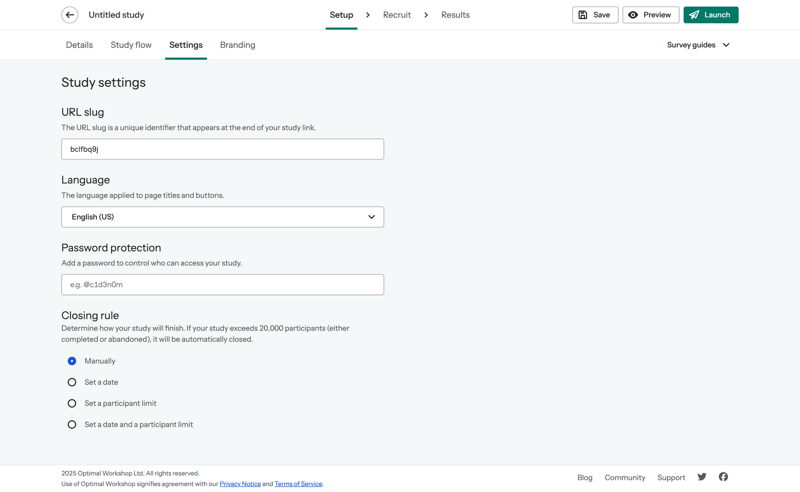This screenshot has width=800, height=492.
Task: Open the Facebook icon in footer
Action: tap(723, 477)
